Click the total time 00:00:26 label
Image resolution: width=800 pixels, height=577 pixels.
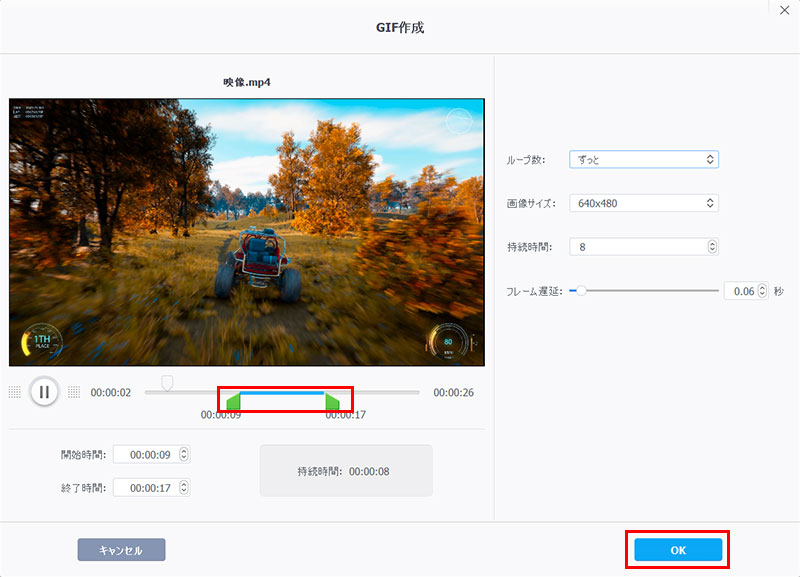[x=454, y=392]
